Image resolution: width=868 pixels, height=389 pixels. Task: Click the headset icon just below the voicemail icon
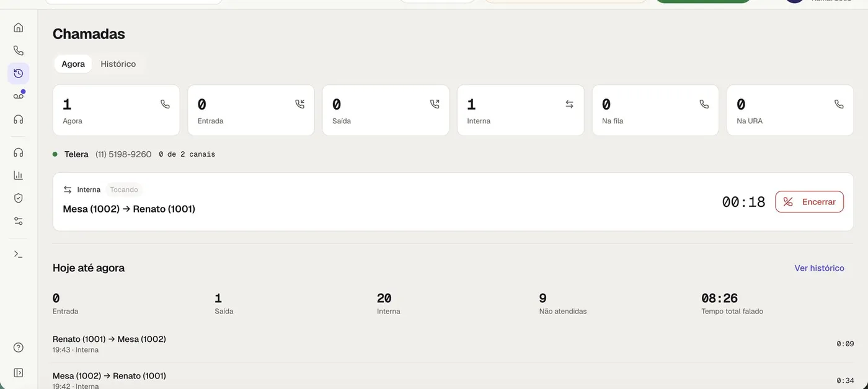(x=19, y=119)
